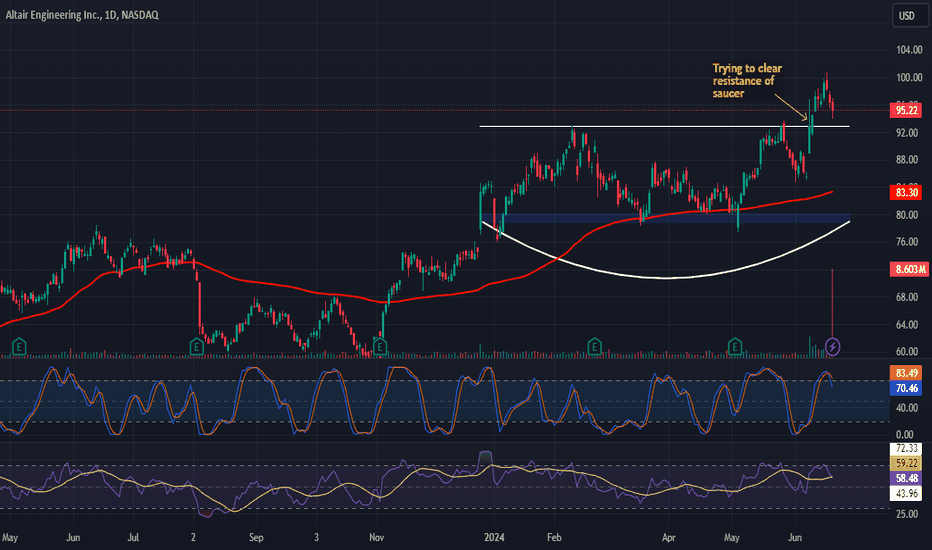Click the Apr label on time axis

click(x=669, y=538)
